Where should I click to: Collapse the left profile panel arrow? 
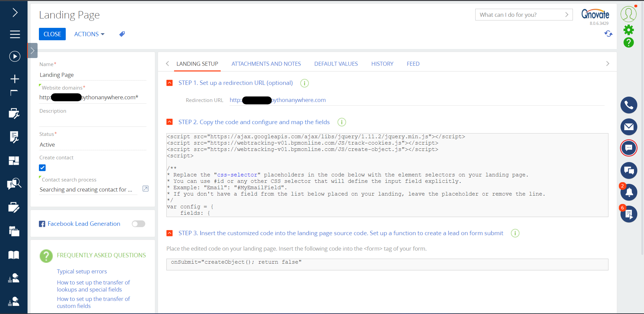(x=33, y=51)
